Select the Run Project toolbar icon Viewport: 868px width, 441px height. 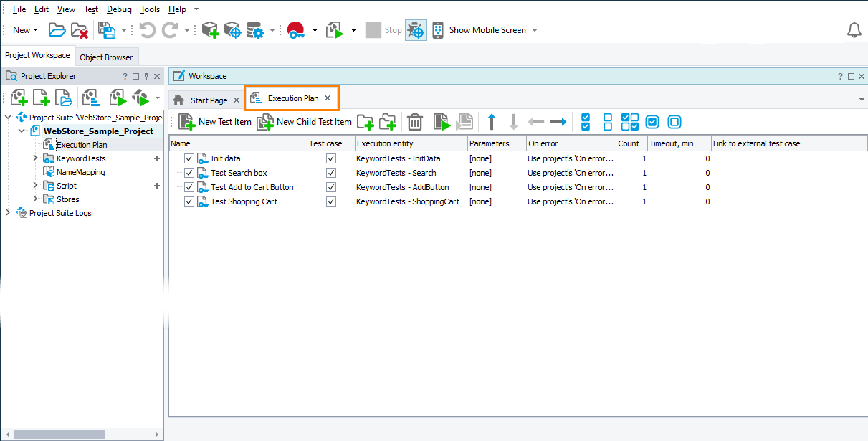pyautogui.click(x=335, y=29)
